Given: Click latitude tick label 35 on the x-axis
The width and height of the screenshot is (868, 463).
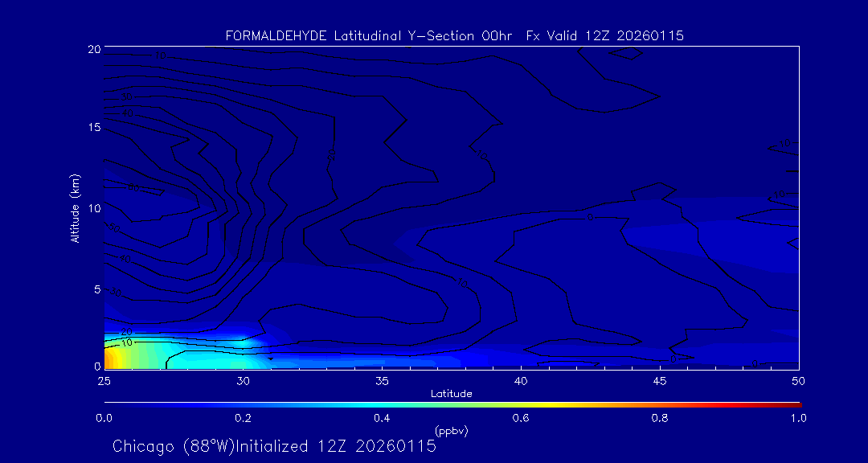Looking at the screenshot, I should click(x=382, y=380).
